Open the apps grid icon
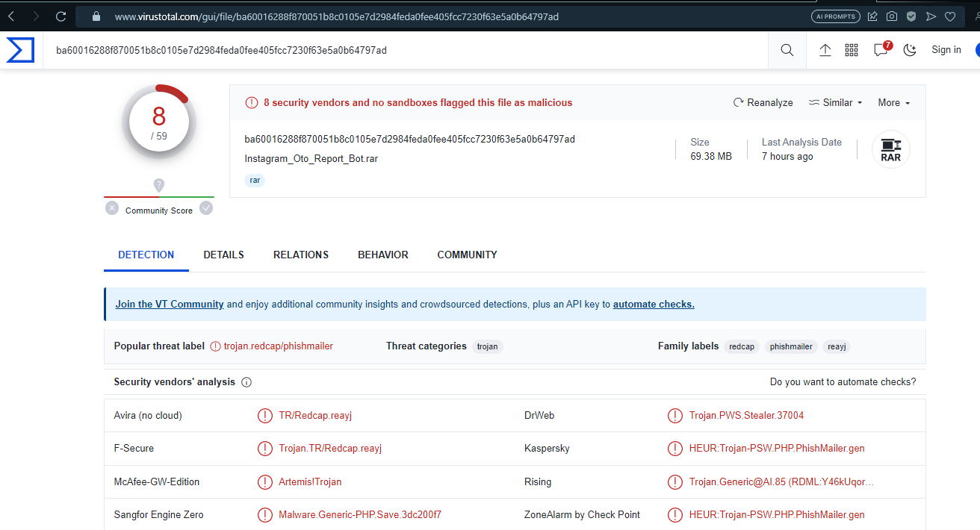Image resolution: width=980 pixels, height=530 pixels. coord(852,50)
